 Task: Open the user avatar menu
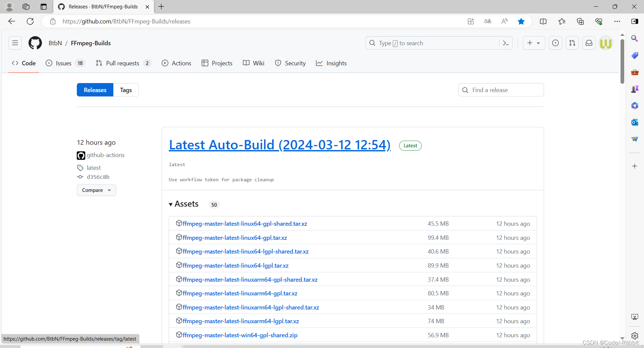(x=606, y=43)
